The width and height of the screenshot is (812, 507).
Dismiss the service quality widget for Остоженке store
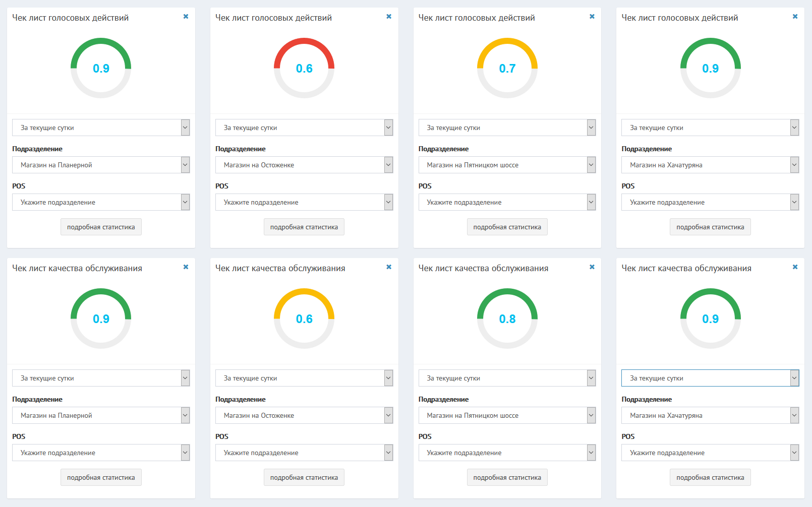coord(389,267)
